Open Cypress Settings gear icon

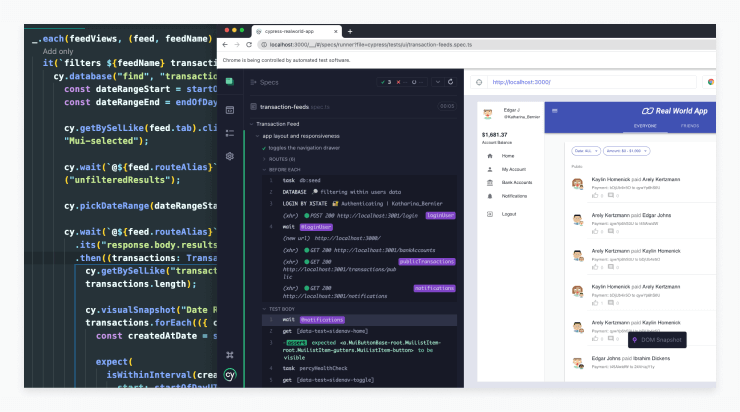tap(230, 156)
